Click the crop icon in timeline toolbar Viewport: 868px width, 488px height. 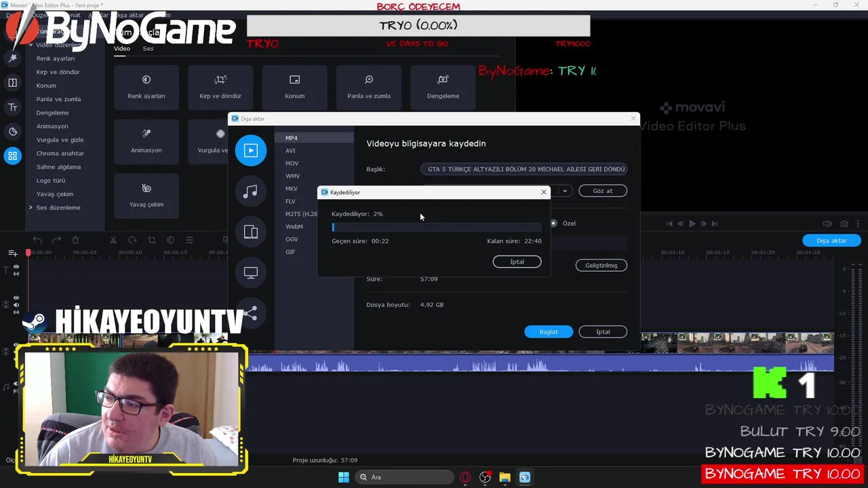pyautogui.click(x=151, y=240)
